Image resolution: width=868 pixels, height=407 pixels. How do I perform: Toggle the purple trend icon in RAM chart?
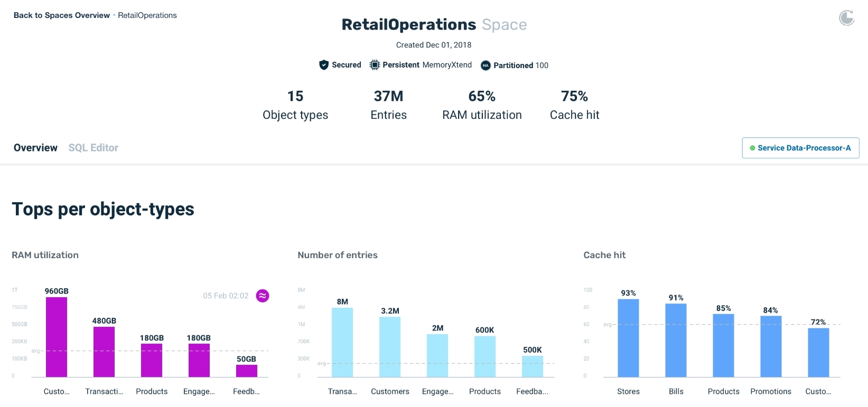click(263, 296)
